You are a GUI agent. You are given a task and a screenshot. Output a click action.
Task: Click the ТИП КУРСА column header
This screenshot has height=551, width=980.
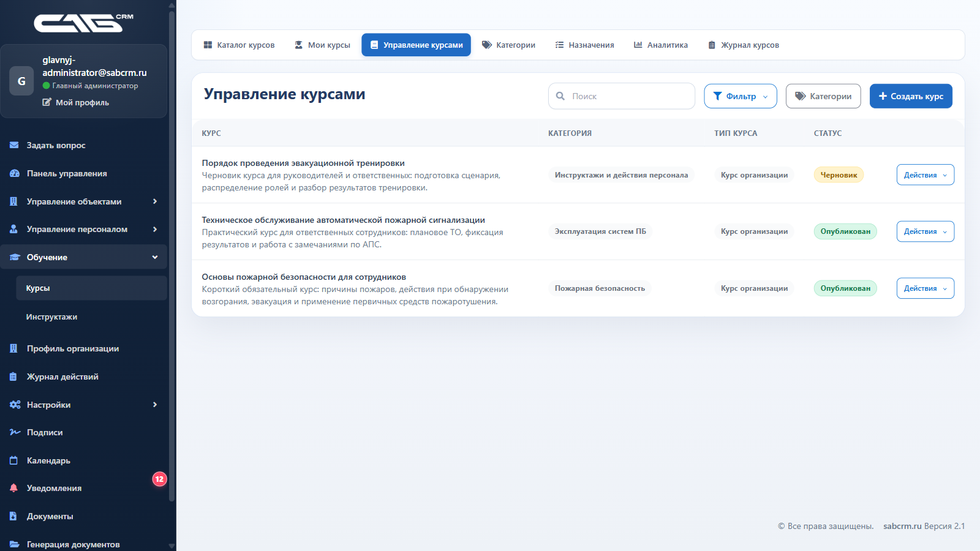736,133
